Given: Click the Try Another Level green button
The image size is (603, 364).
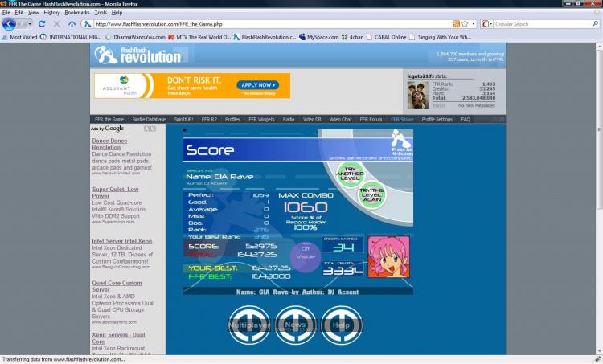Looking at the screenshot, I should [350, 174].
